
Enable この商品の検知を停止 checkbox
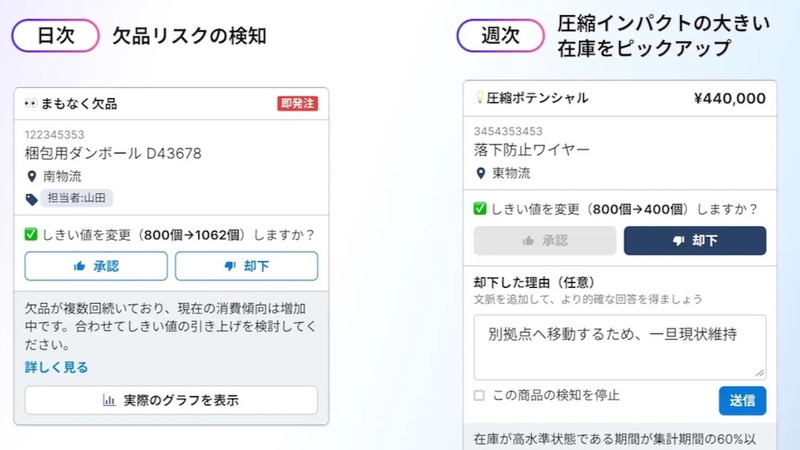(x=479, y=395)
